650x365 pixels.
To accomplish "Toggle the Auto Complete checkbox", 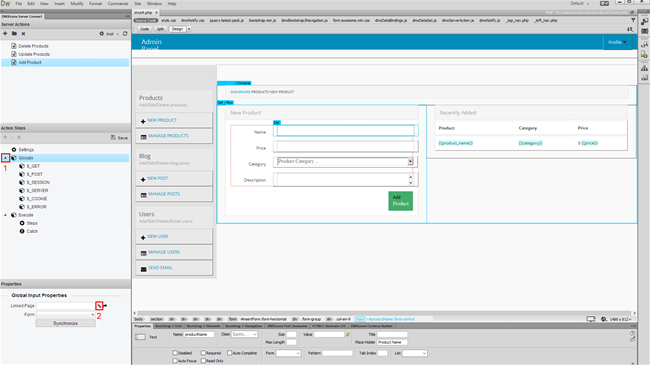I will pos(229,353).
